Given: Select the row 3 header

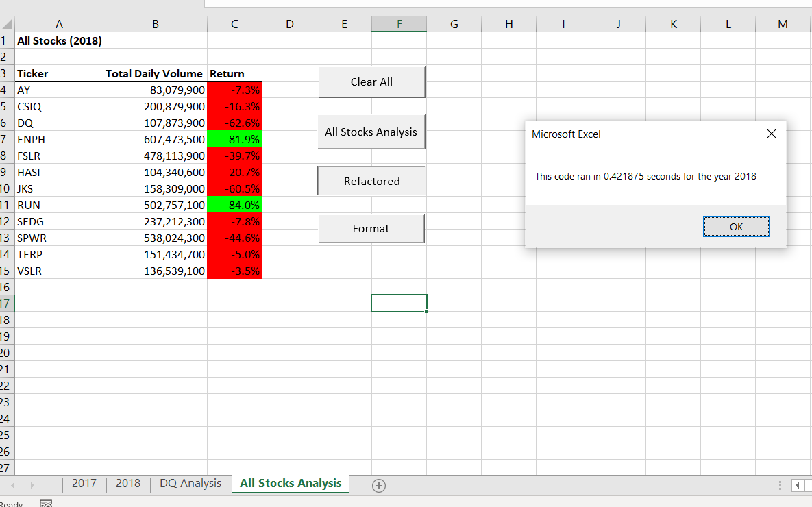Looking at the screenshot, I should pos(7,73).
